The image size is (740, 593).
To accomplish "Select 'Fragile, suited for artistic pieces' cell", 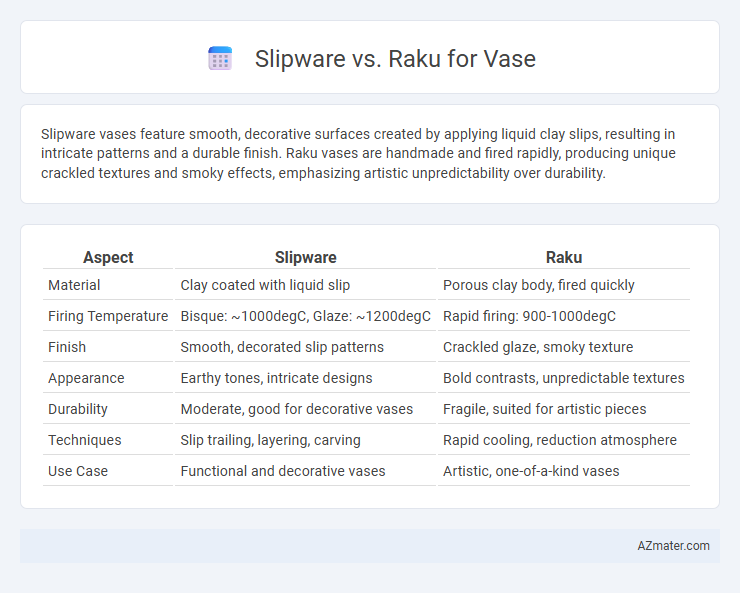I will (x=545, y=409).
